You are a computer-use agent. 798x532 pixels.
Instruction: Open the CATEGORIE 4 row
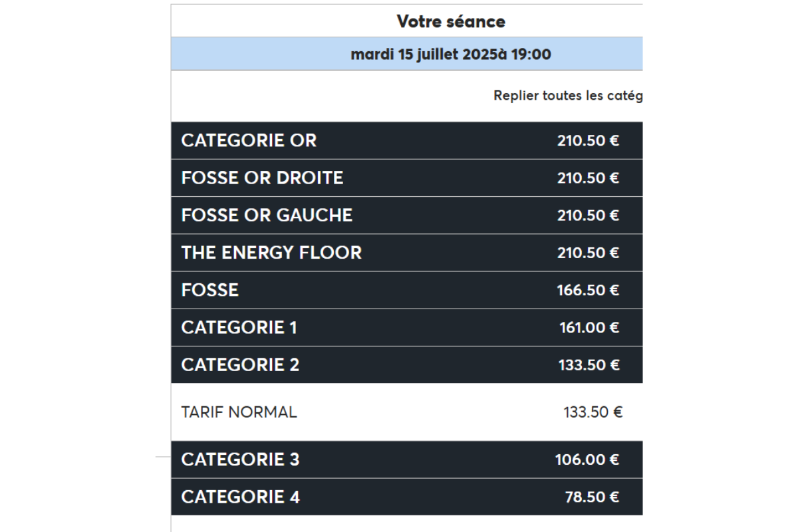407,497
